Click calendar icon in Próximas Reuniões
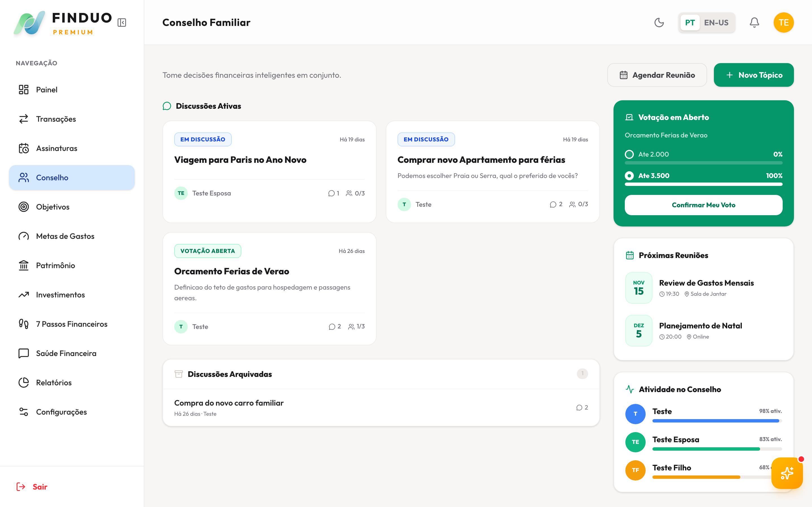Image resolution: width=812 pixels, height=507 pixels. click(x=630, y=255)
